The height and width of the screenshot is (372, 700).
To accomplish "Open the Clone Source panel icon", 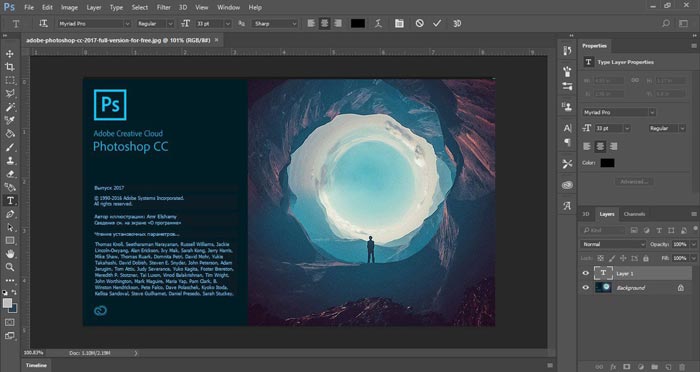I will pos(567,107).
